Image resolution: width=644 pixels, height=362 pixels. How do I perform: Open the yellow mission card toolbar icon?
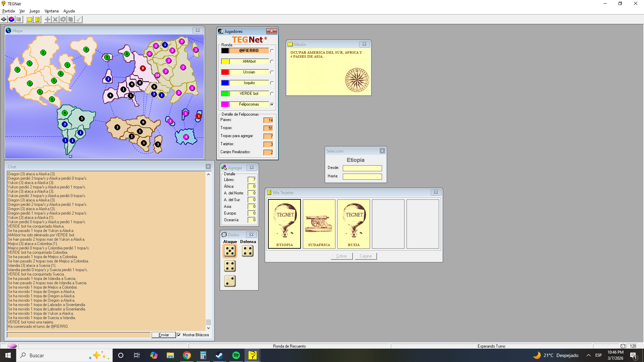(x=30, y=19)
